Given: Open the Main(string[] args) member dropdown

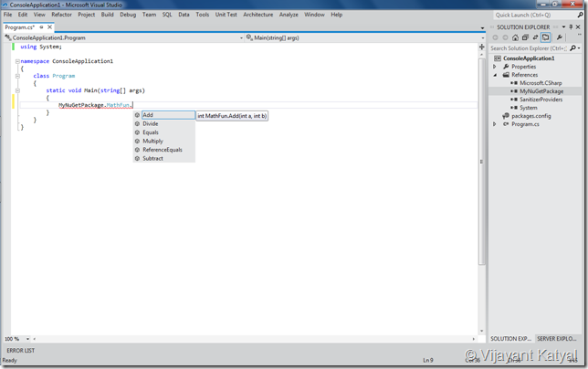Looking at the screenshot, I should (x=483, y=37).
